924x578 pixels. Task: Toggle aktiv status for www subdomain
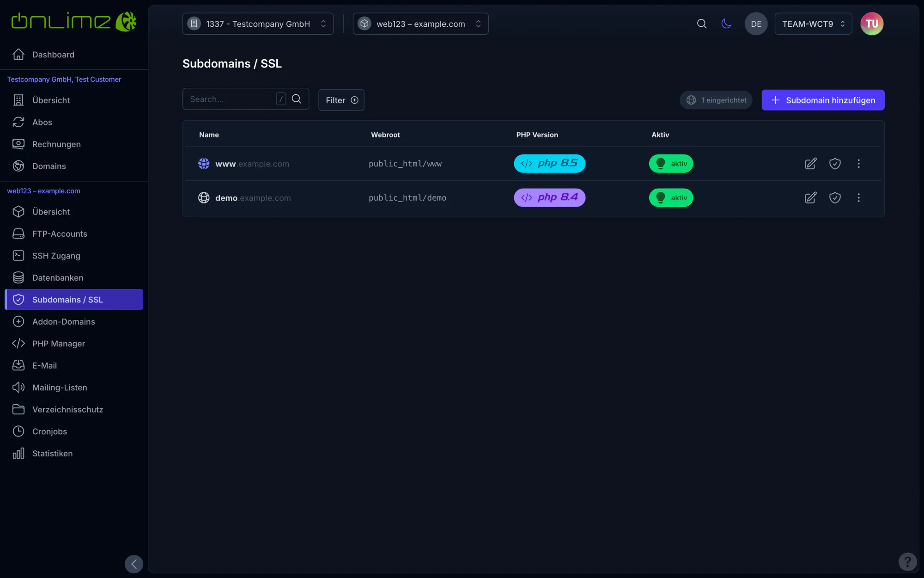tap(671, 164)
